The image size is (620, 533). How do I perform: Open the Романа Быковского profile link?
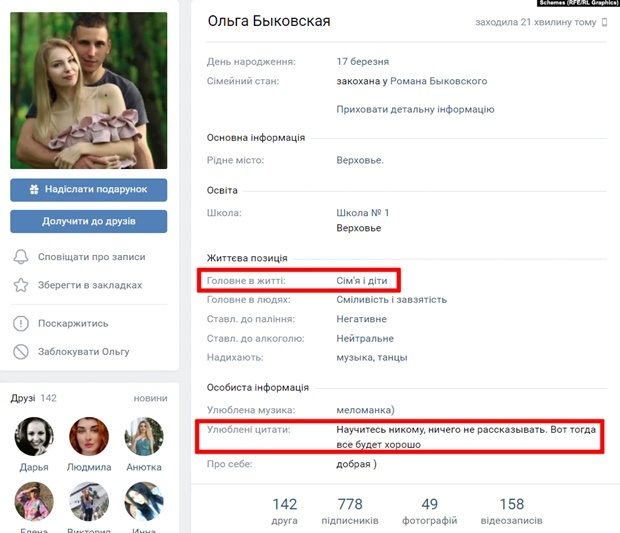[438, 81]
